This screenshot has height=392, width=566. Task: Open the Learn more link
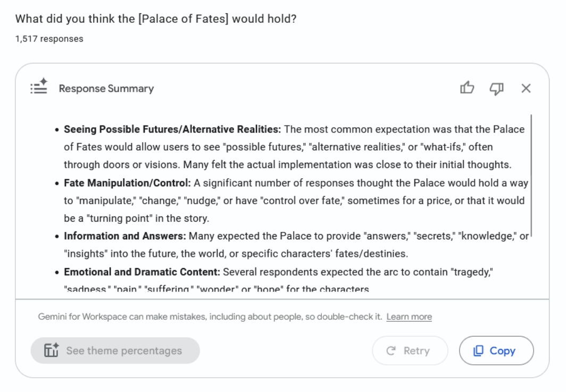click(x=409, y=317)
